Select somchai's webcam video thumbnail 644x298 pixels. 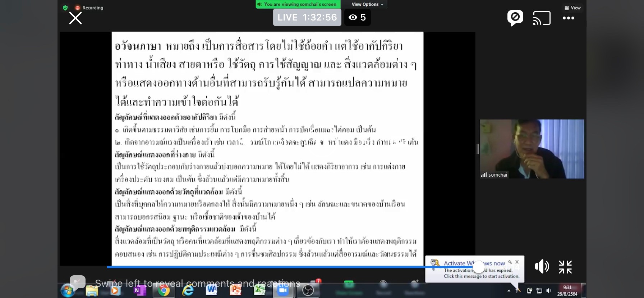pyautogui.click(x=532, y=149)
